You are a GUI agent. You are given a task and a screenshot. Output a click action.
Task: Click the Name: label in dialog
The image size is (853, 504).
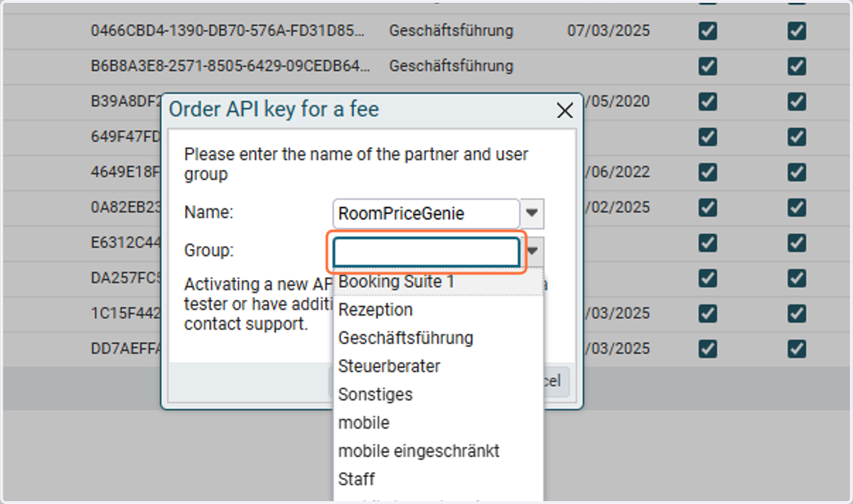208,212
